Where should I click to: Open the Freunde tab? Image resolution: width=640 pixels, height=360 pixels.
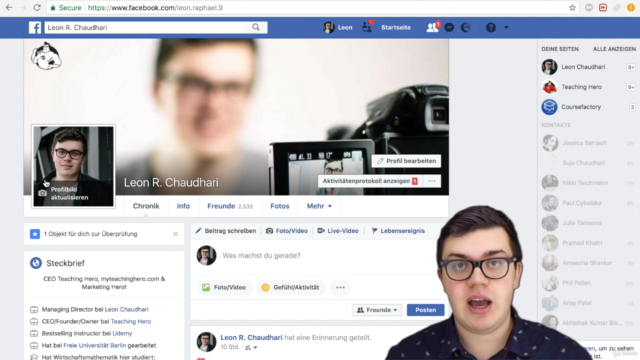pyautogui.click(x=230, y=206)
